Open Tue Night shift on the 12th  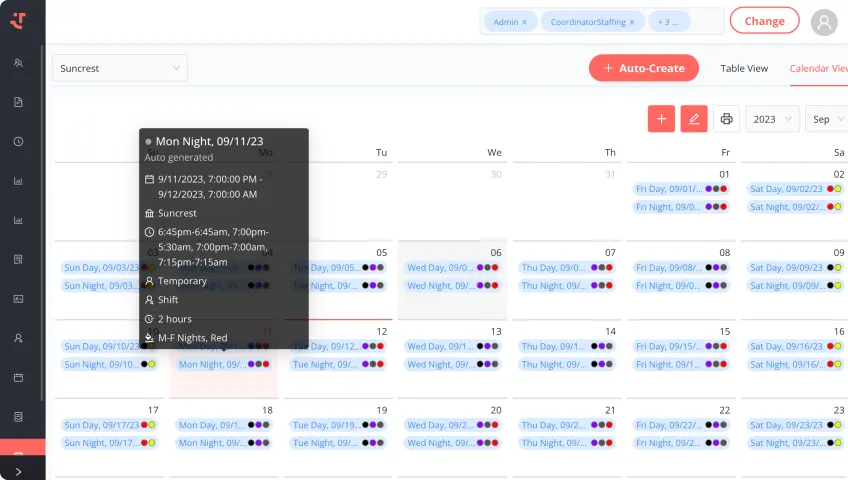pyautogui.click(x=338, y=364)
